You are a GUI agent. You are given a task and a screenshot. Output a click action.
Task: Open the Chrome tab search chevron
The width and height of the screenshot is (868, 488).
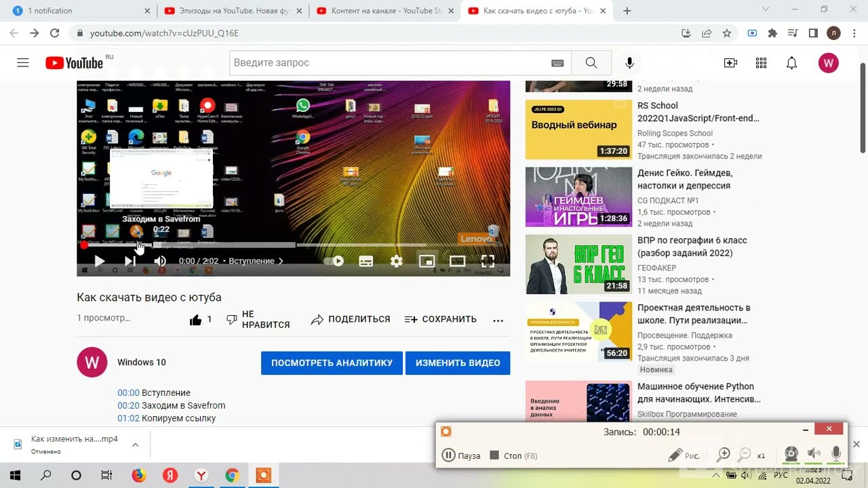[x=765, y=10]
